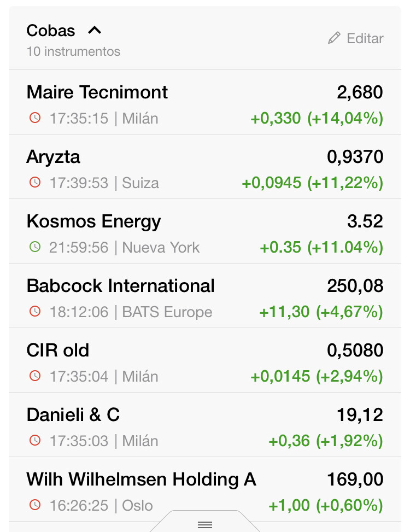Open the Maire Tecnimont instrument
This screenshot has width=410, height=532.
[205, 102]
